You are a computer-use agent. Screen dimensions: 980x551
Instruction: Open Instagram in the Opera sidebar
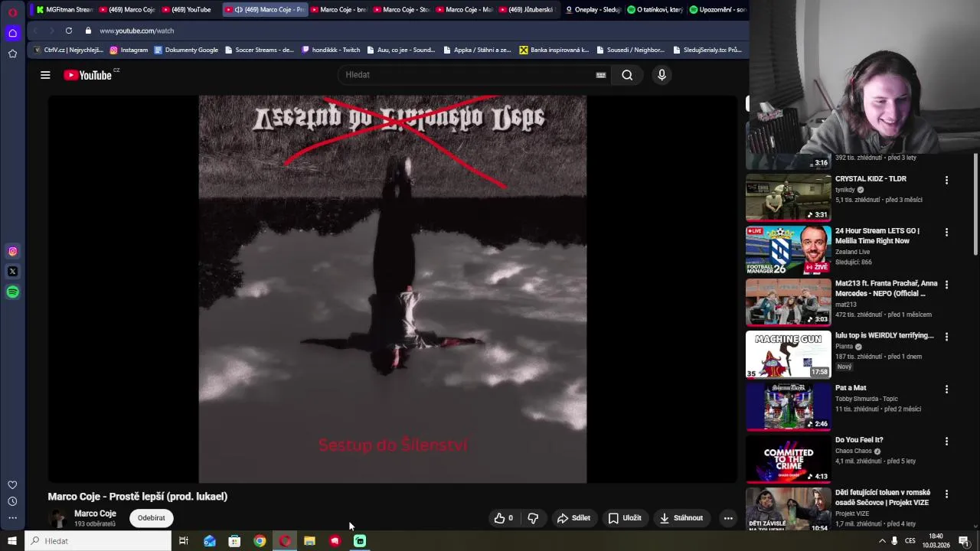click(x=12, y=251)
